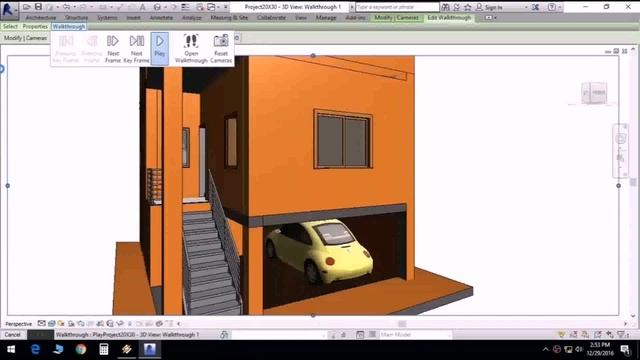Switch to Modify | Cameras ribbon tab
Image resolution: width=640 pixels, height=360 pixels.
[x=396, y=18]
